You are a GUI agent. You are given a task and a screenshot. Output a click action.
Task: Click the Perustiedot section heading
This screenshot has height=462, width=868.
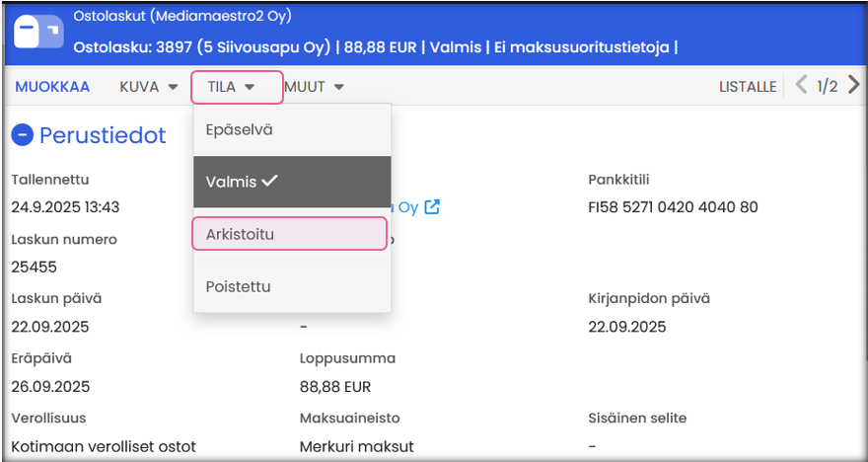click(x=103, y=135)
